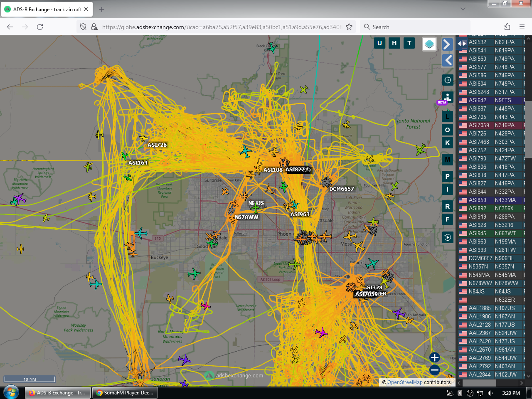Screen dimensions: 532x399
Task: Select the ASI642 N95TS table row
Action: (x=491, y=100)
